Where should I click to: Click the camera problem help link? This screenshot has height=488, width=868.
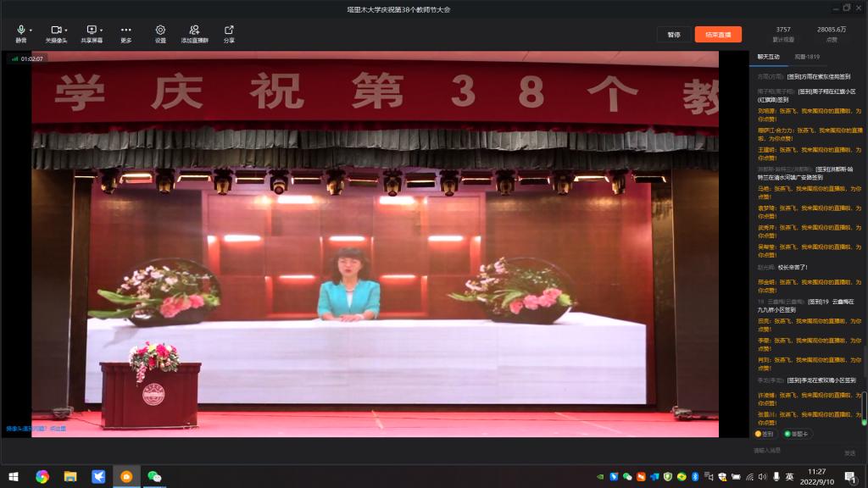(36, 429)
